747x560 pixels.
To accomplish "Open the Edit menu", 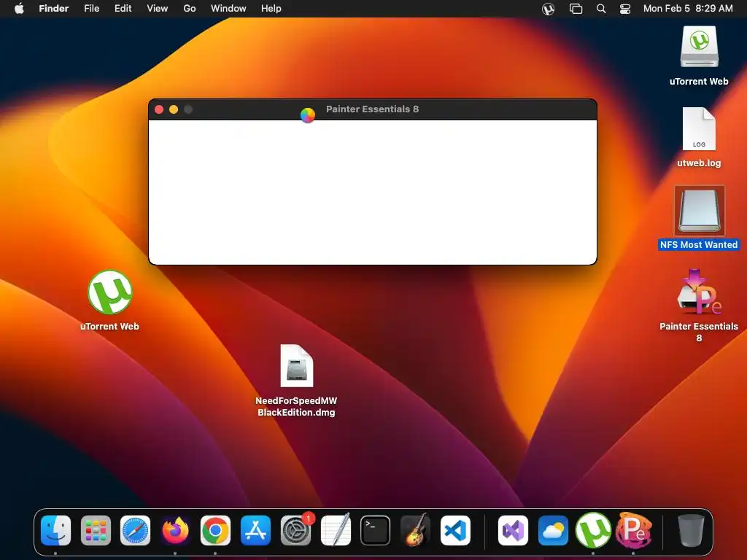I will [123, 9].
